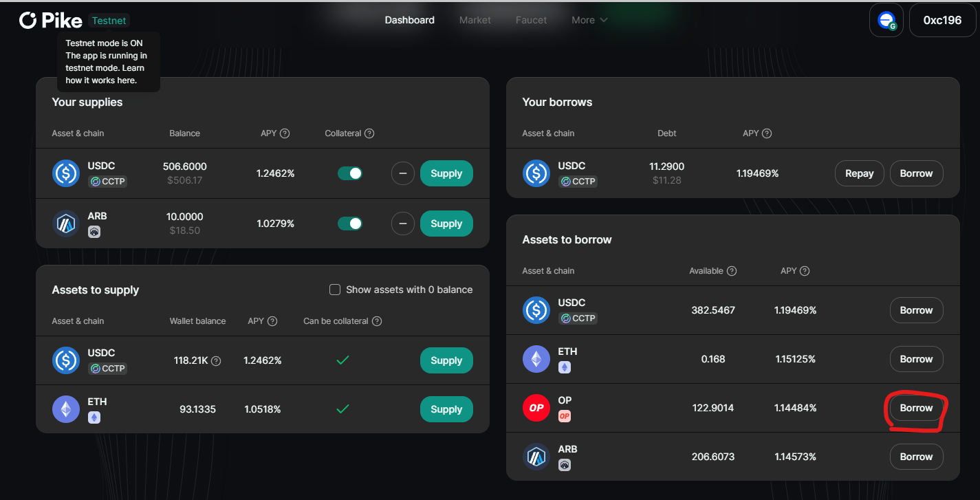Viewport: 980px width, 500px height.
Task: Disable the ARB collateral toggle
Action: [x=350, y=224]
